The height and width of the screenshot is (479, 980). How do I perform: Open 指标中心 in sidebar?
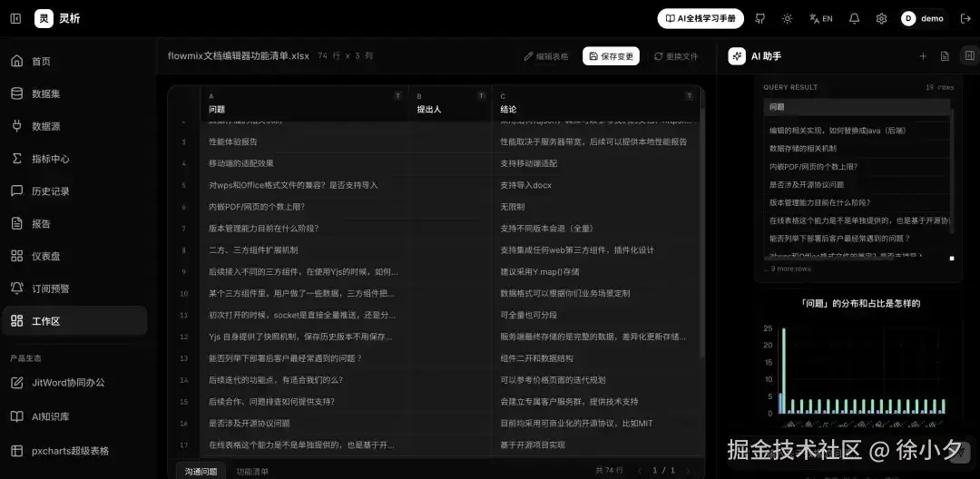(73, 159)
